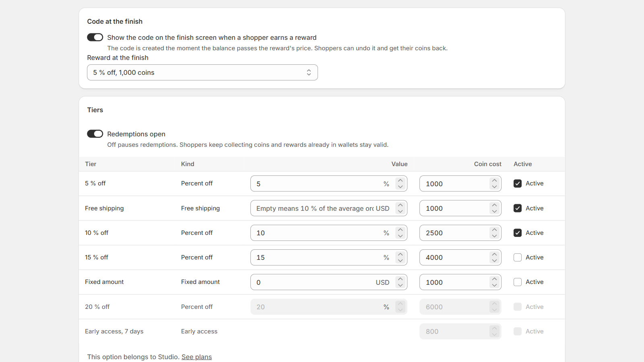The height and width of the screenshot is (362, 644).
Task: Increase the 5 % off value using up arrow
Action: pyautogui.click(x=400, y=181)
